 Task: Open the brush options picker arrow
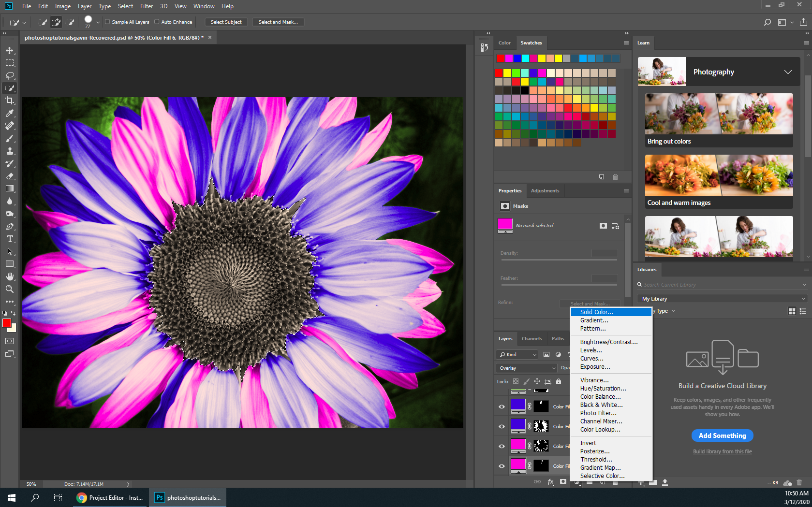pos(98,22)
